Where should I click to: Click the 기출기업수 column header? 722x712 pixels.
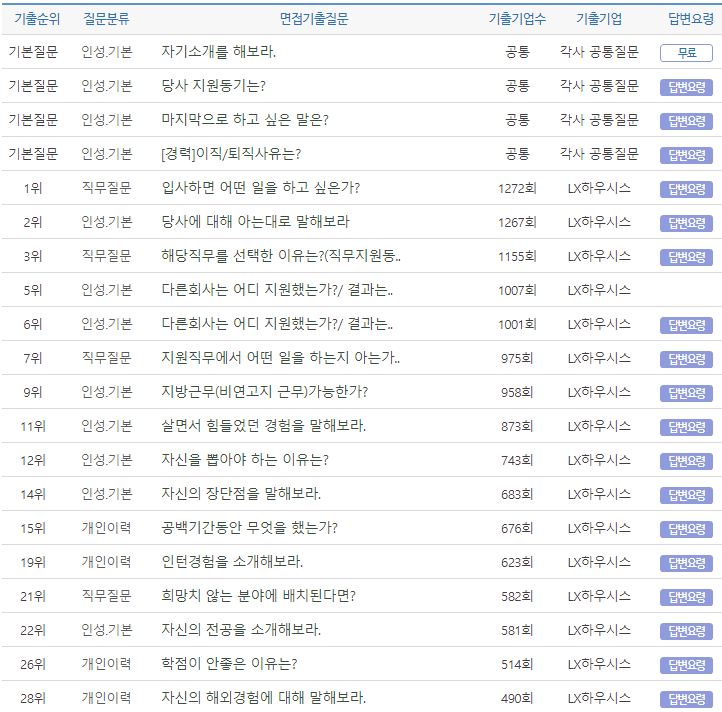tap(517, 19)
